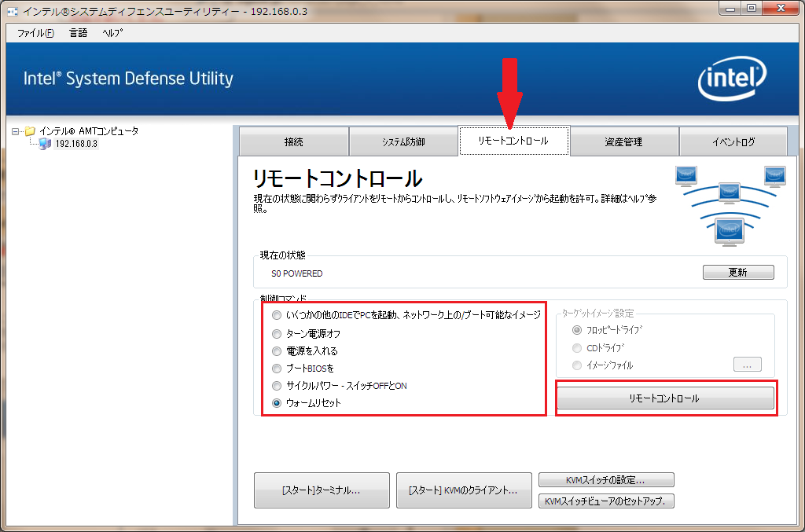Switch to the 資産管理 tab
This screenshot has height=532, width=805.
pyautogui.click(x=623, y=141)
